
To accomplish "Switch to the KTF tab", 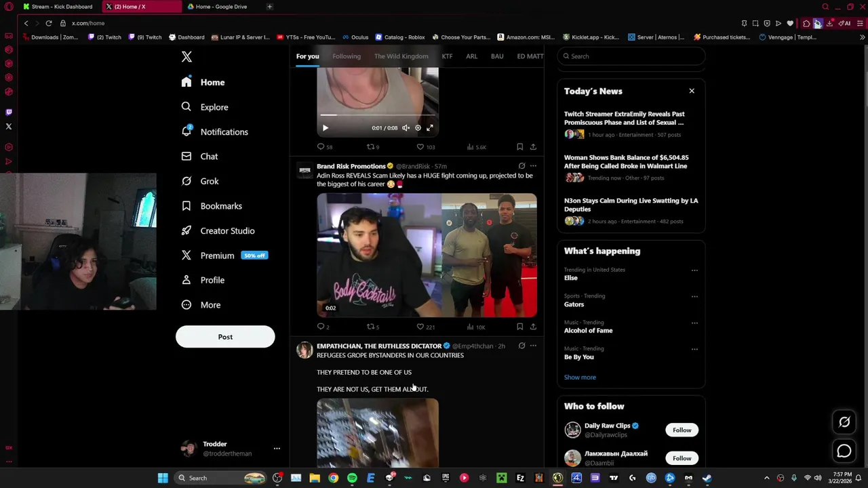I will pos(447,56).
